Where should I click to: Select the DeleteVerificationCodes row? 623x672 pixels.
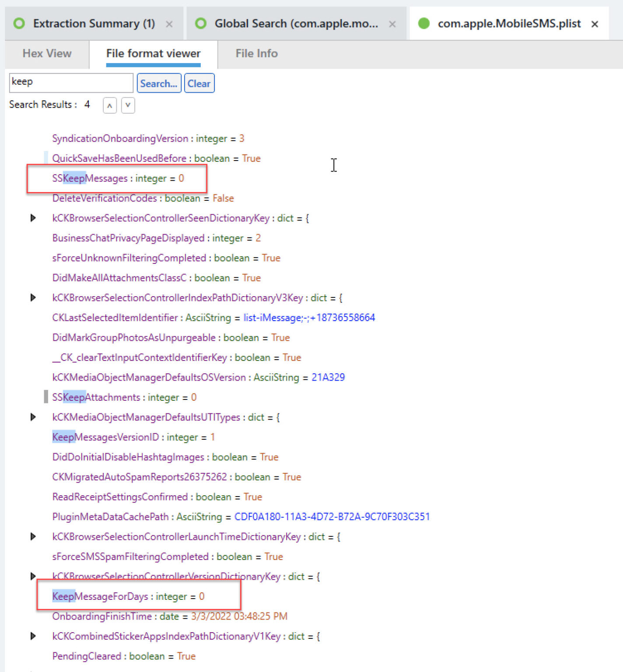pos(143,198)
